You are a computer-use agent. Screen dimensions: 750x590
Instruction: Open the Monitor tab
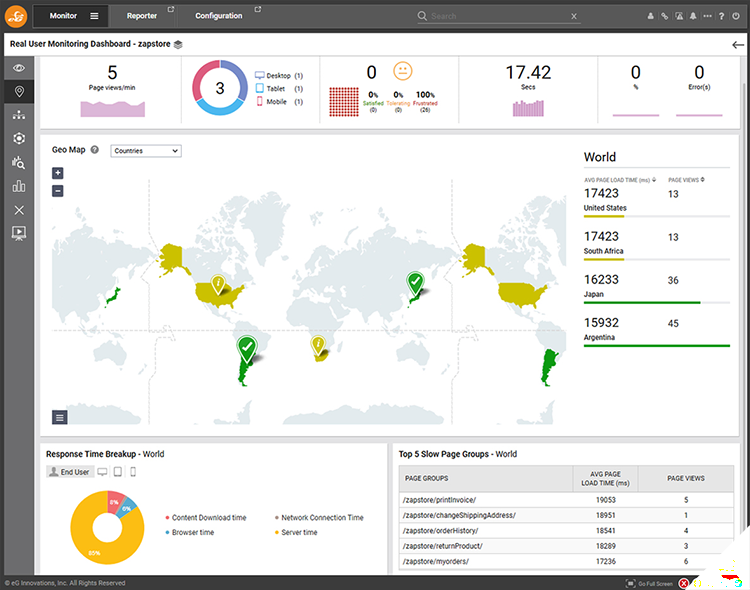click(63, 16)
